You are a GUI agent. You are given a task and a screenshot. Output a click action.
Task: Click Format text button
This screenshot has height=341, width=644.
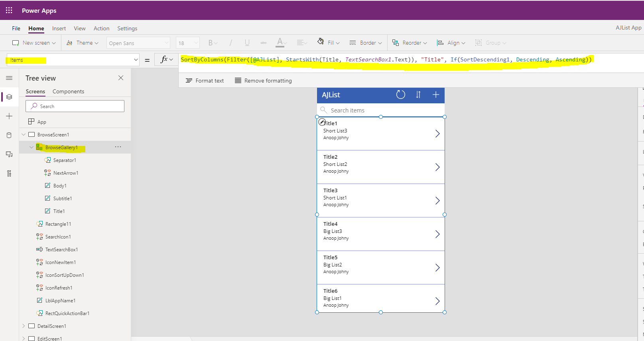[205, 81]
